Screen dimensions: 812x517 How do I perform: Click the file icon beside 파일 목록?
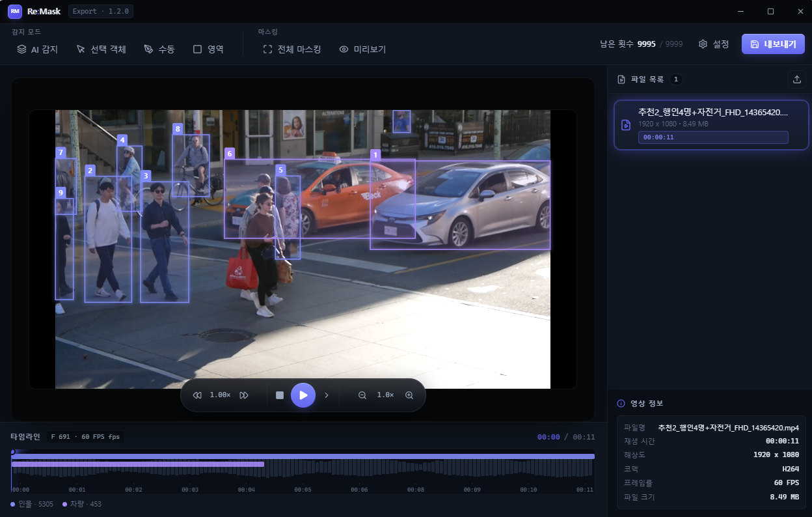point(621,79)
